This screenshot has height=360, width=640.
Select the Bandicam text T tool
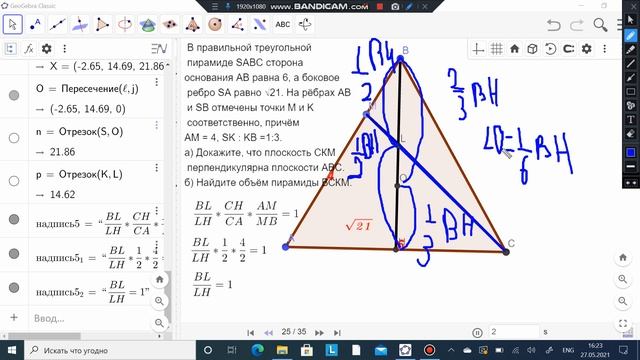coord(631,120)
